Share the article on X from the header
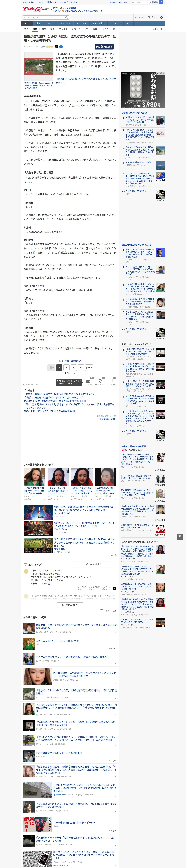 point(56,47)
